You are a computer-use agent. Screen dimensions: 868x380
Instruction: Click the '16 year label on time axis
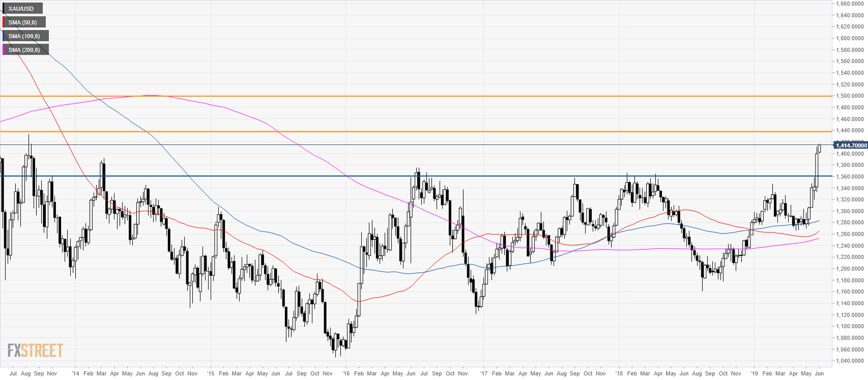346,373
